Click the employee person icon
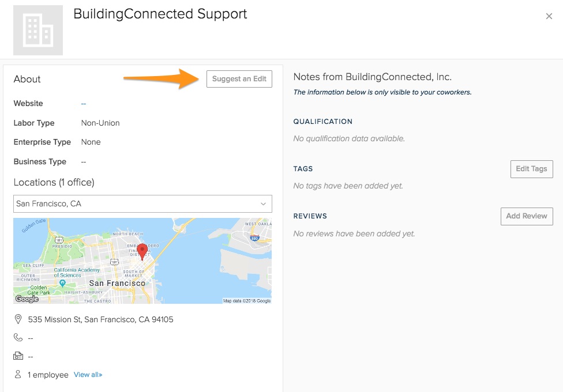The image size is (563, 392). click(18, 375)
